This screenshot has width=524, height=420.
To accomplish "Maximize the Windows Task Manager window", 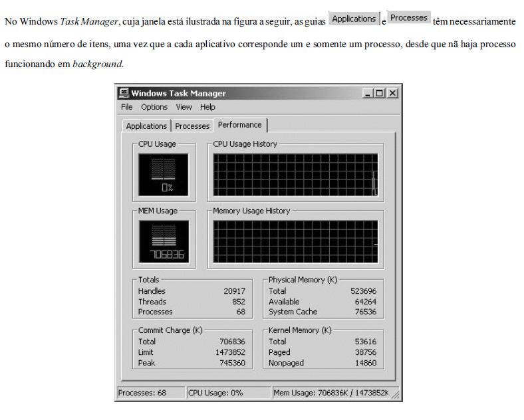I will (380, 94).
